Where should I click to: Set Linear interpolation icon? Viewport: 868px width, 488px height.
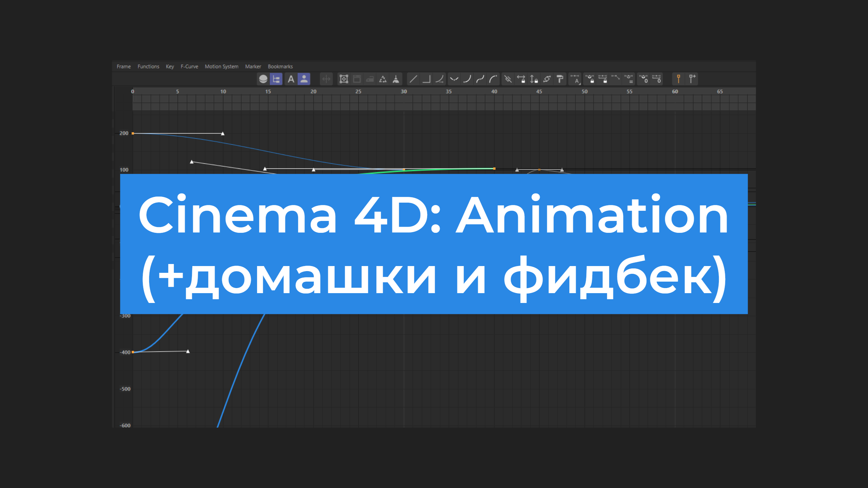tap(413, 79)
